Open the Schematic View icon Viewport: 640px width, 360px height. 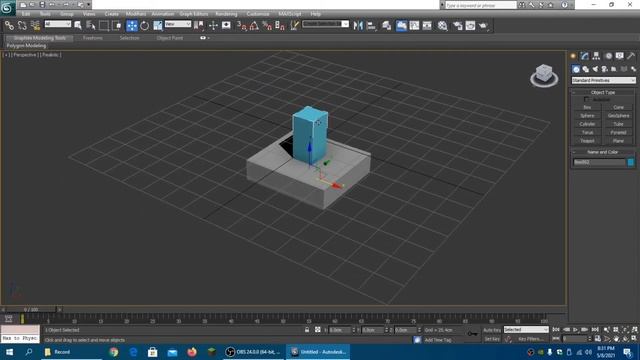pyautogui.click(x=427, y=26)
